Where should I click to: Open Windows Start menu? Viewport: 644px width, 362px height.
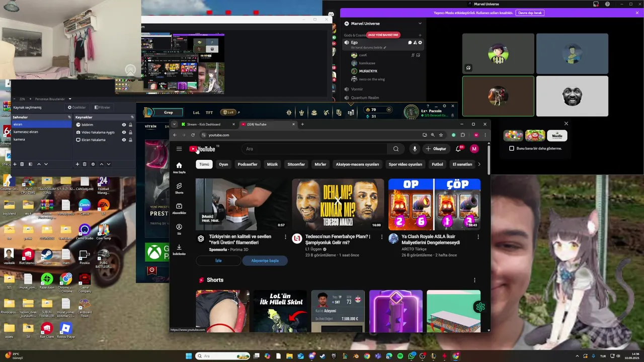tap(189, 356)
